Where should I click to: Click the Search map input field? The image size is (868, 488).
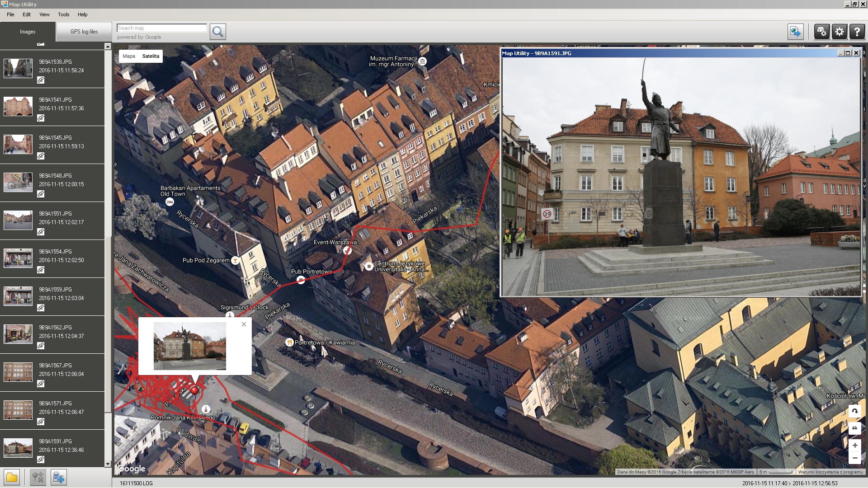162,28
